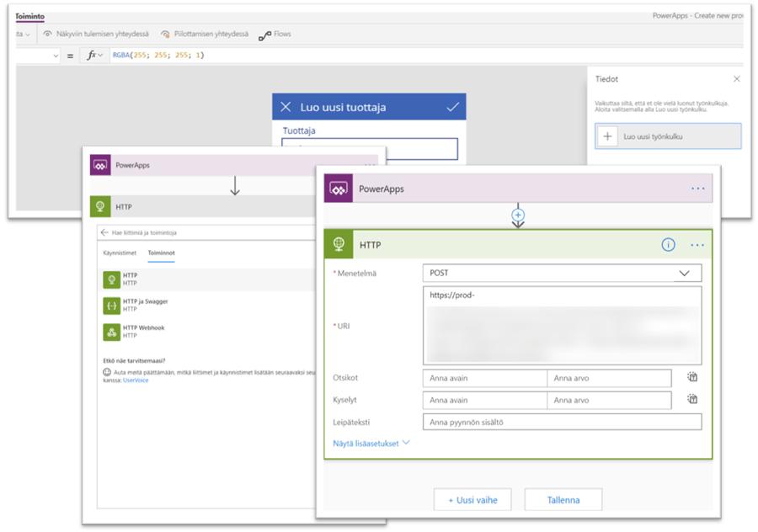This screenshot has height=532, width=758.
Task: Open HTTP step more options menu
Action: 697,245
